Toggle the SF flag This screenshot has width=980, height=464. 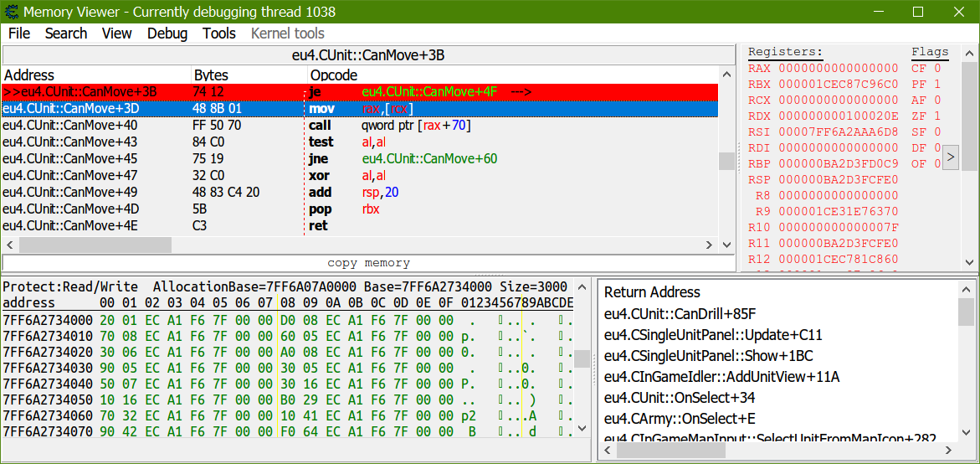[x=926, y=132]
